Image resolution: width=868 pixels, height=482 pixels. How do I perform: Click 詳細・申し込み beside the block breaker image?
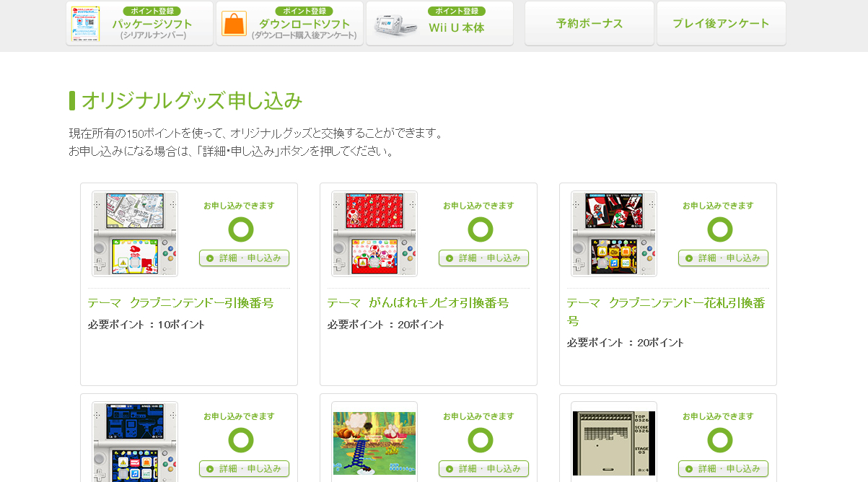point(724,469)
